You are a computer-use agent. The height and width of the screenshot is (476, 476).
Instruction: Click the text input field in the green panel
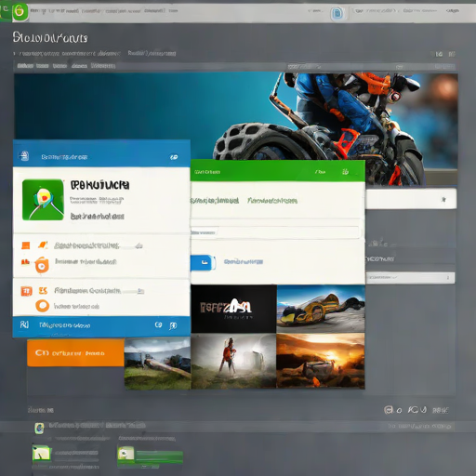click(275, 232)
